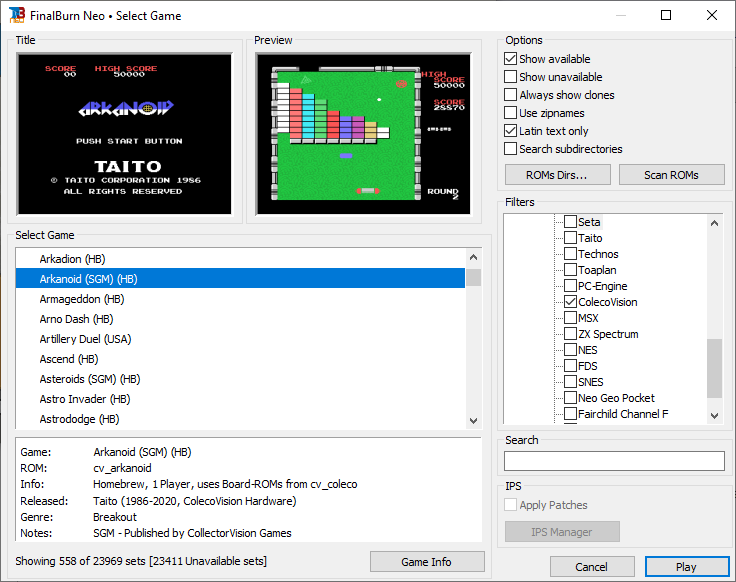
Task: Open the ROMs Dirs... dialog
Action: coord(558,175)
